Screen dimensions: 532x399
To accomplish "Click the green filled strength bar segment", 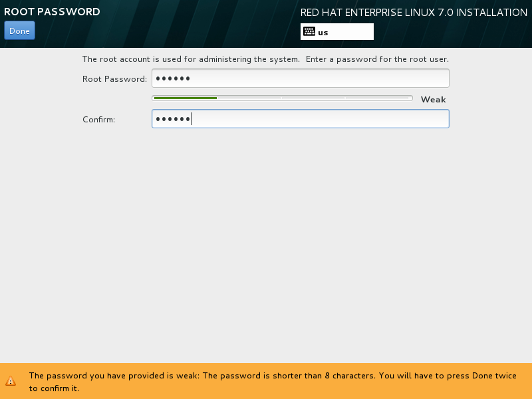I will point(185,98).
